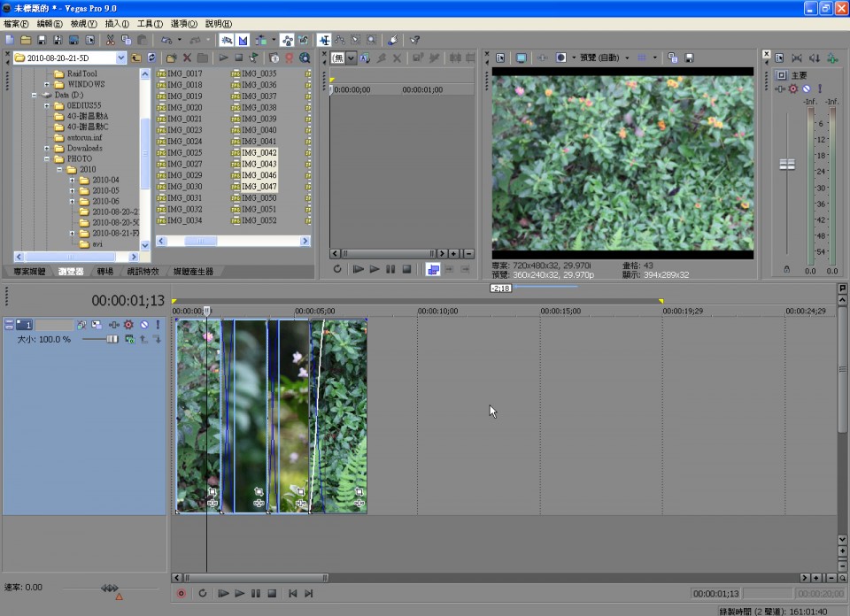The height and width of the screenshot is (616, 850).
Task: Click the red Record button under timeline
Action: [182, 593]
